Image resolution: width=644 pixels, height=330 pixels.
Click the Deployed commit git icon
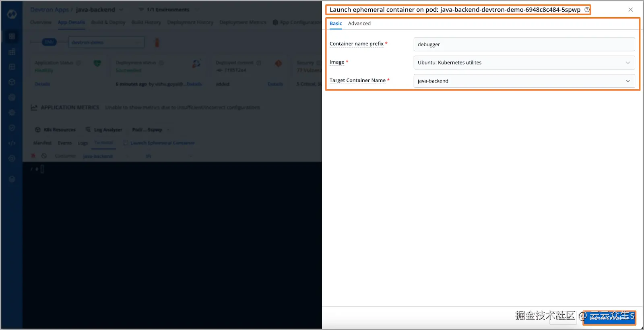coord(278,63)
